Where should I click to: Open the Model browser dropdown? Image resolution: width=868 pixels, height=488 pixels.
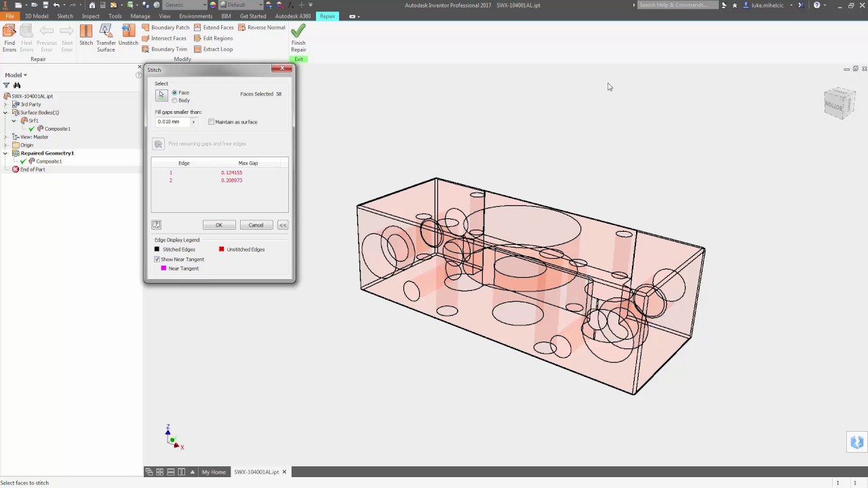16,75
